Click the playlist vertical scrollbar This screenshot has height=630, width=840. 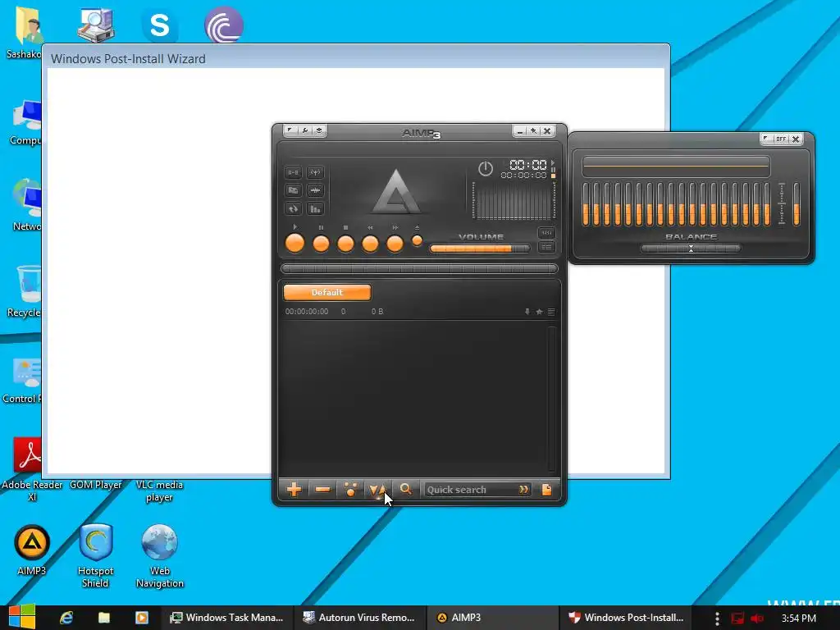point(552,399)
